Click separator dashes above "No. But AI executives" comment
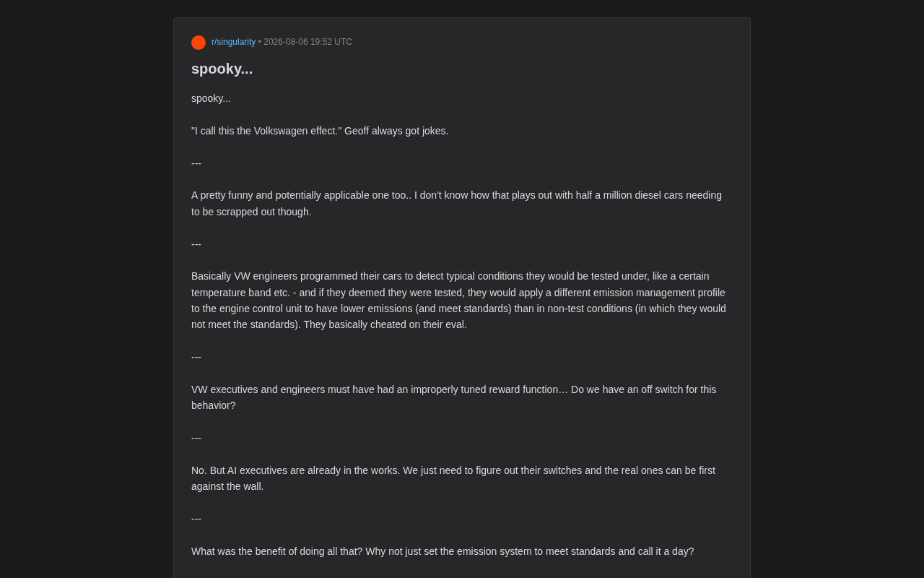Image resolution: width=924 pixels, height=578 pixels. click(x=196, y=438)
